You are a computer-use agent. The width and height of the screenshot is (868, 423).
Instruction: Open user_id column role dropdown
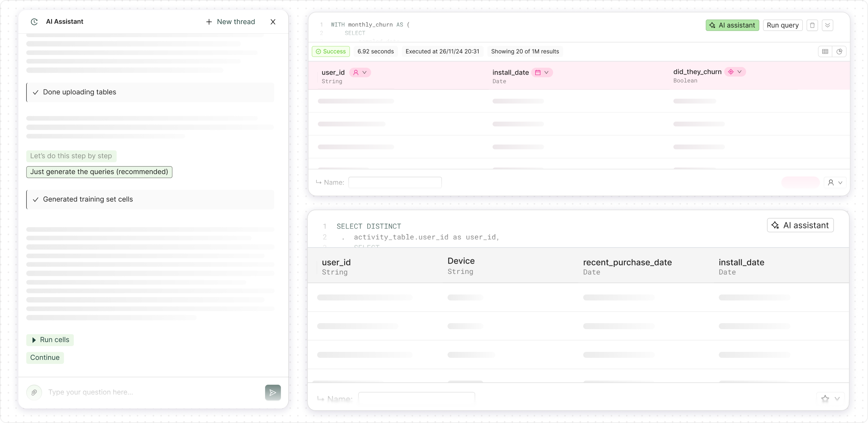(360, 72)
